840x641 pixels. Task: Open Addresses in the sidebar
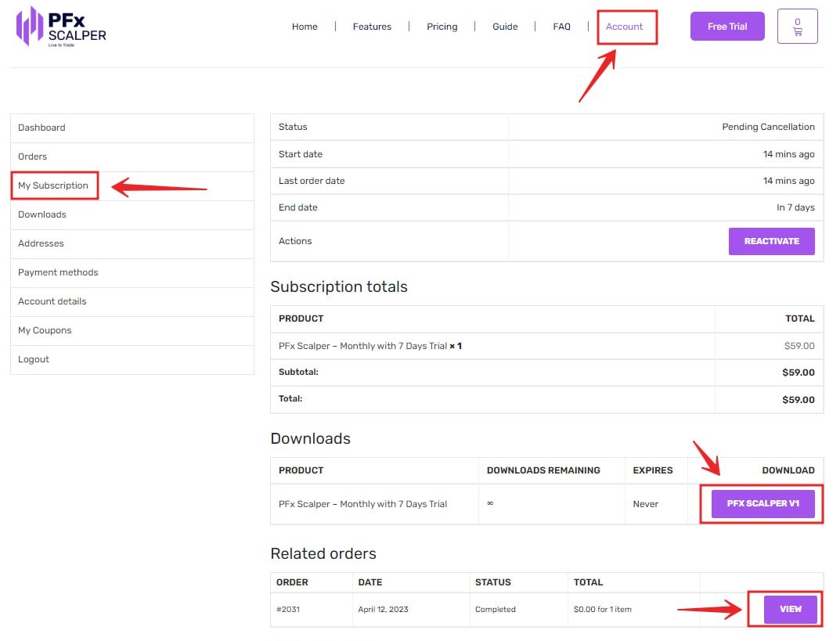click(x=41, y=243)
